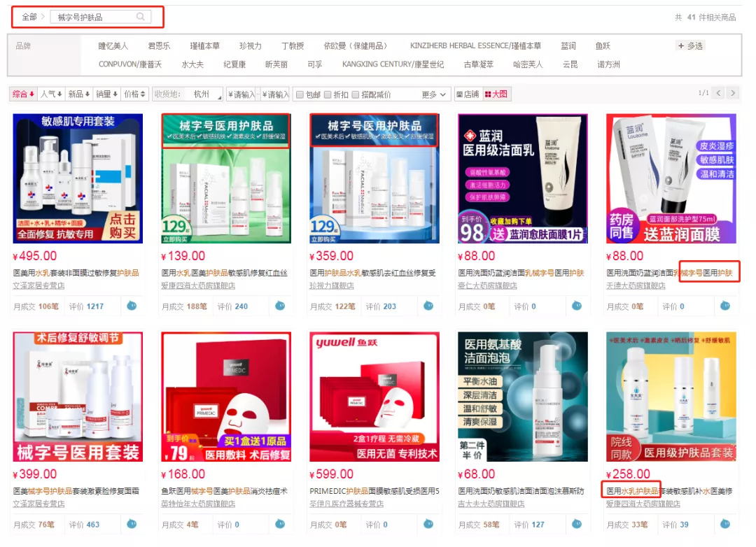The width and height of the screenshot is (756, 547).
Task: Click the chat icon for the ¥599.00 product
Action: 428,524
